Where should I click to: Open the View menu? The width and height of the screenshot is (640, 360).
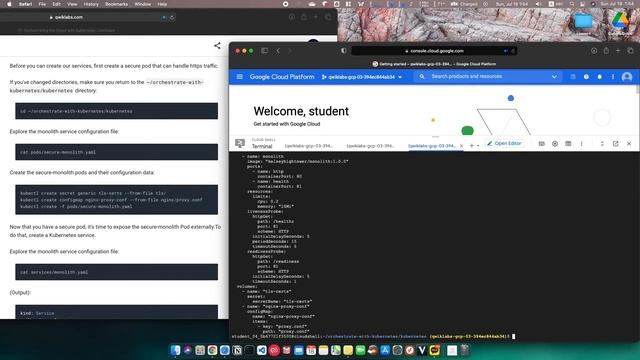click(x=72, y=4)
